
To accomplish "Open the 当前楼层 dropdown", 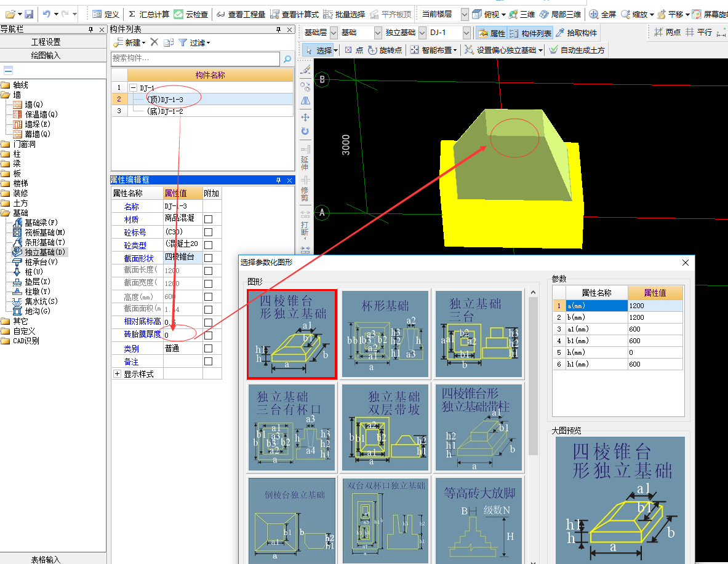I will coord(464,14).
